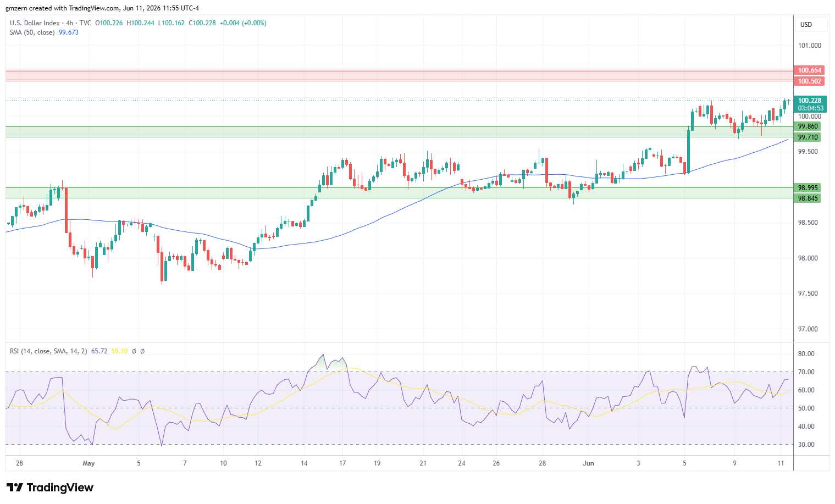Click the SMA value 99.673
Screen dimensions: 835x504
pos(69,32)
